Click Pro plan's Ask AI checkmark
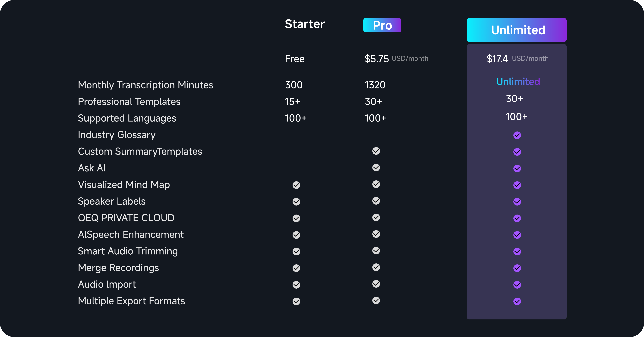 coord(376,168)
